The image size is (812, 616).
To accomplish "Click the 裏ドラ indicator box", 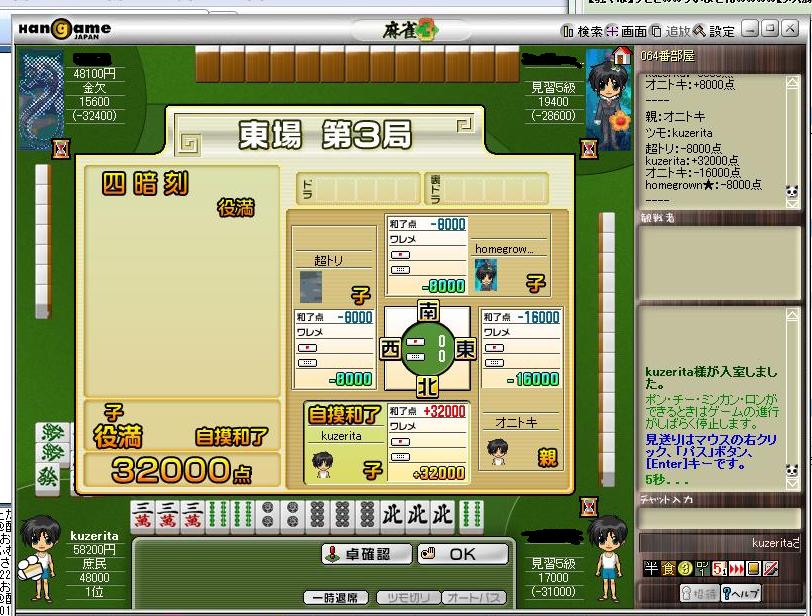I will (x=486, y=188).
